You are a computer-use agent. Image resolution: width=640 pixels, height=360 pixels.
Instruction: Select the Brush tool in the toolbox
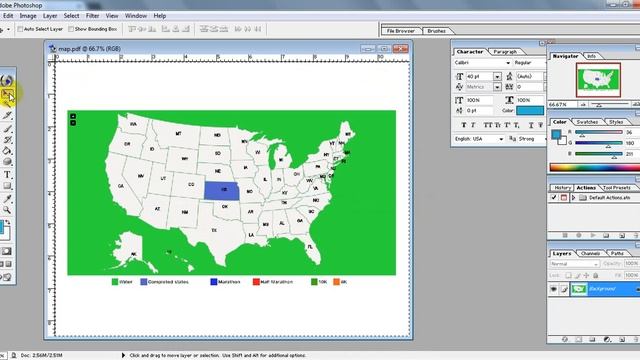[7, 129]
